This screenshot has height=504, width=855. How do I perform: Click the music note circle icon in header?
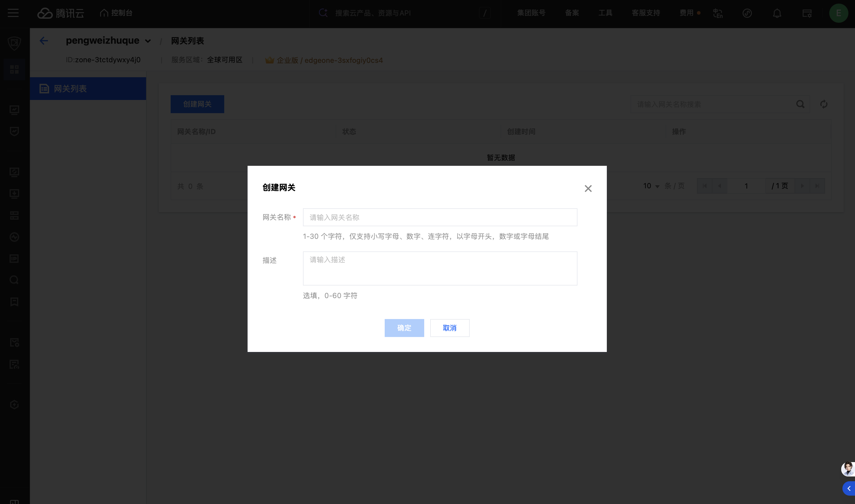click(747, 13)
